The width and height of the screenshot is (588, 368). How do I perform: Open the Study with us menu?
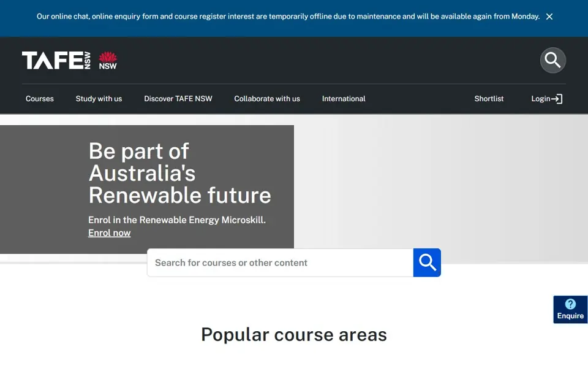[99, 99]
